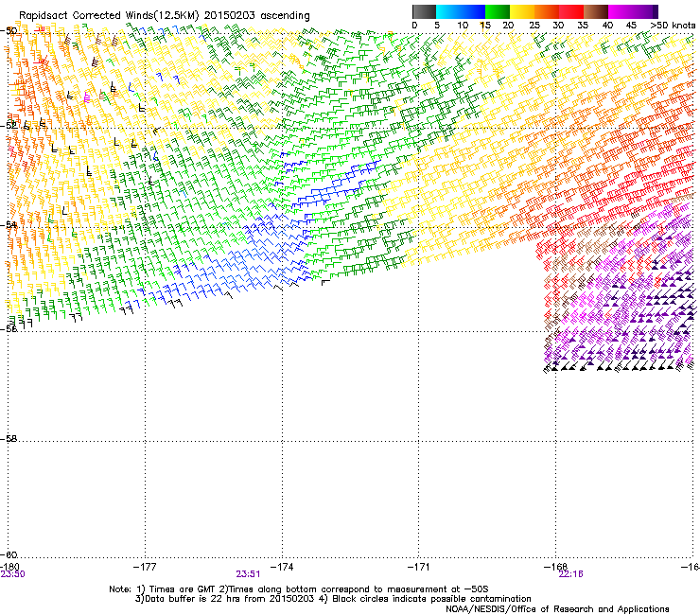This screenshot has height=615, width=700.
Task: Click the date '20150203 ascending' in title
Action: click(x=256, y=16)
